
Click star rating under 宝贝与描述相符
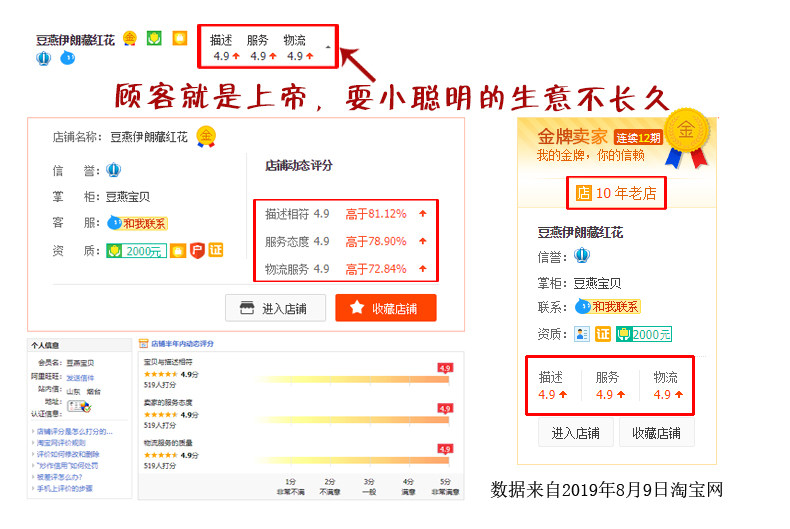click(x=161, y=374)
